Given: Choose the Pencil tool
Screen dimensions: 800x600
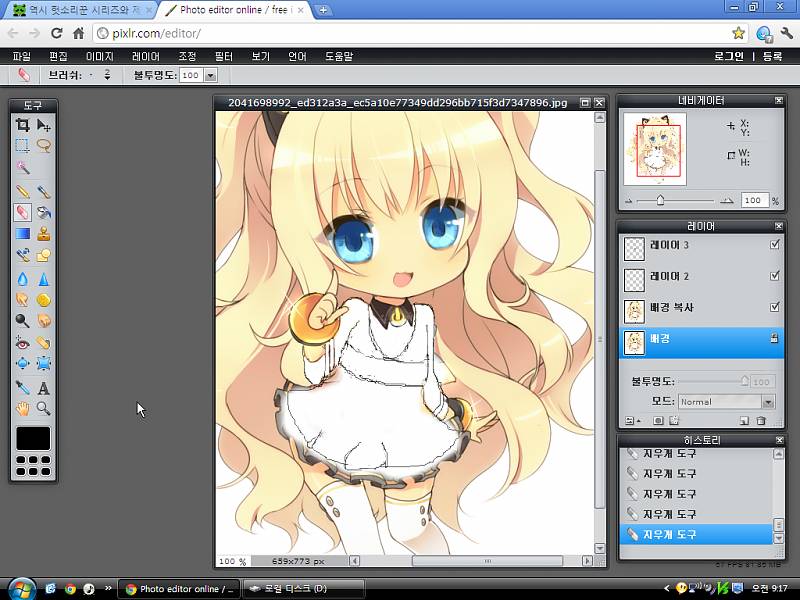Looking at the screenshot, I should (x=22, y=191).
